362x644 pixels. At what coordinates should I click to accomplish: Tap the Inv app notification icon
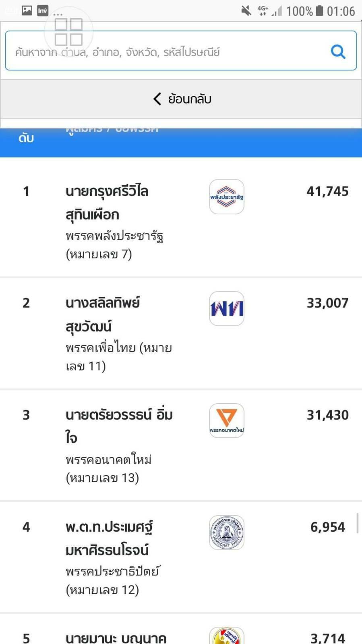point(42,10)
